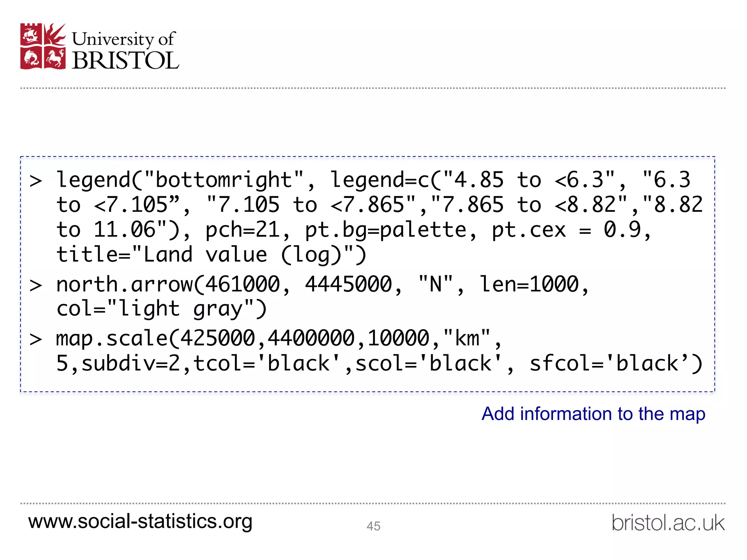
Task: Open the bristol.ac.uk footer link
Action: point(668,523)
